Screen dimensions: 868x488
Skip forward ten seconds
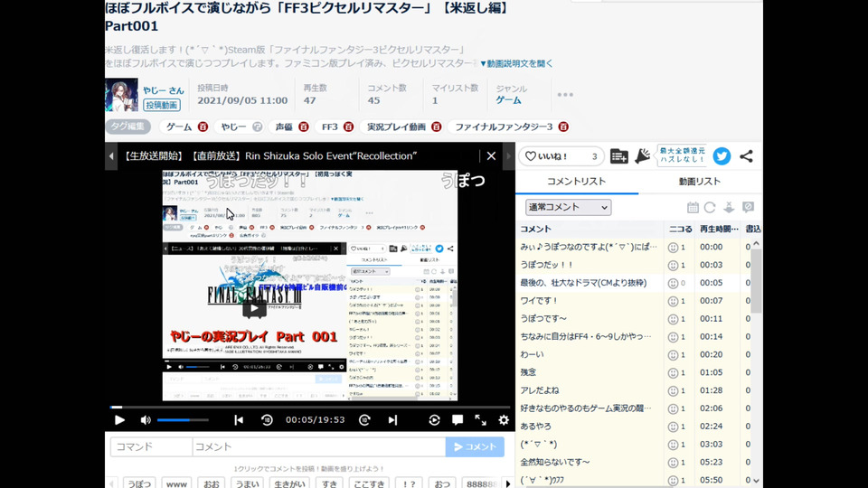click(x=364, y=420)
